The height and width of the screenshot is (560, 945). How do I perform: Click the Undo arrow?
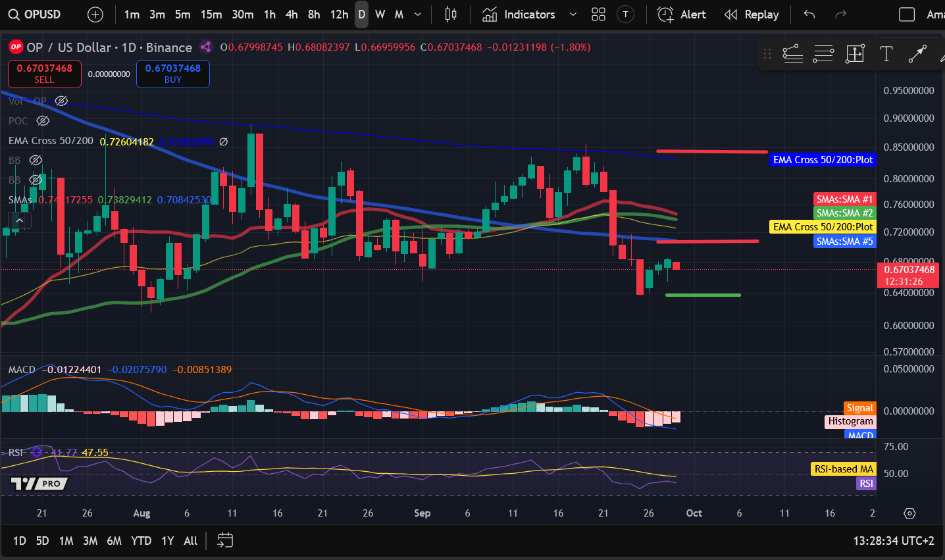tap(809, 14)
